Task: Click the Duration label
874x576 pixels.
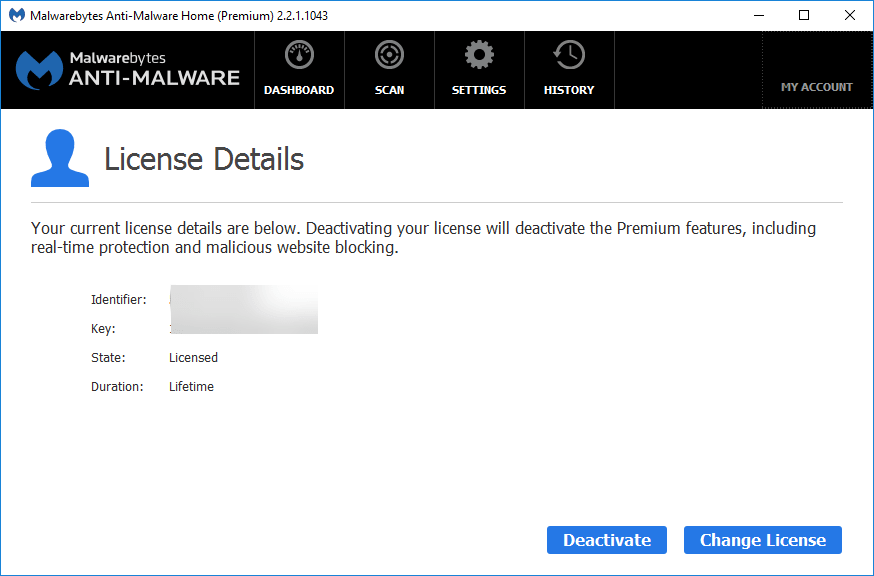Action: point(117,386)
